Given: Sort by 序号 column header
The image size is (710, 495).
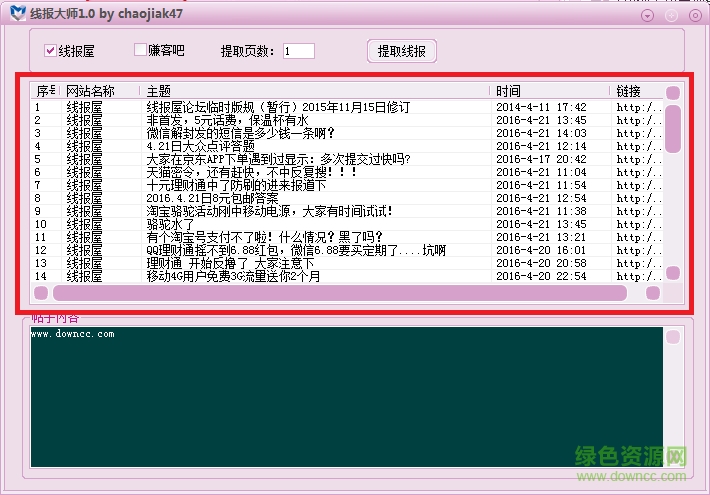Looking at the screenshot, I should (x=46, y=91).
